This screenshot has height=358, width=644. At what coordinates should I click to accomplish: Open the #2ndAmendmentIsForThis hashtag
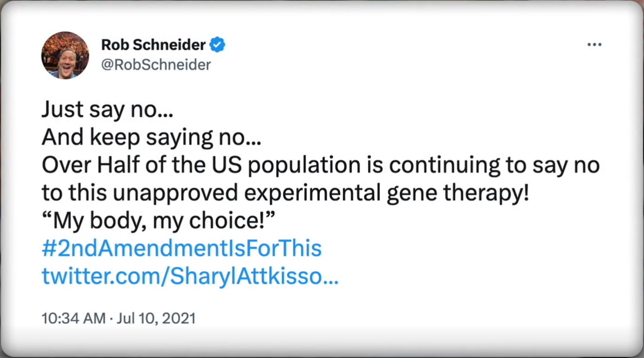(182, 248)
